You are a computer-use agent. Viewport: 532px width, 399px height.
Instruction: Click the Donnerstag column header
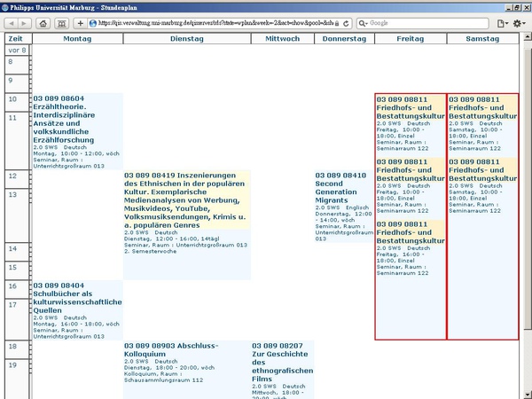point(344,39)
